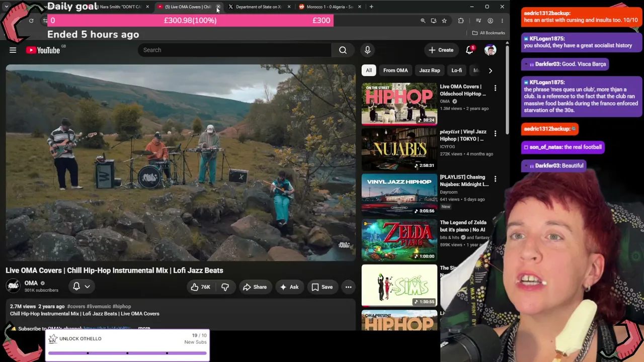Open the OMA channel name link
The height and width of the screenshot is (362, 644).
(31, 283)
